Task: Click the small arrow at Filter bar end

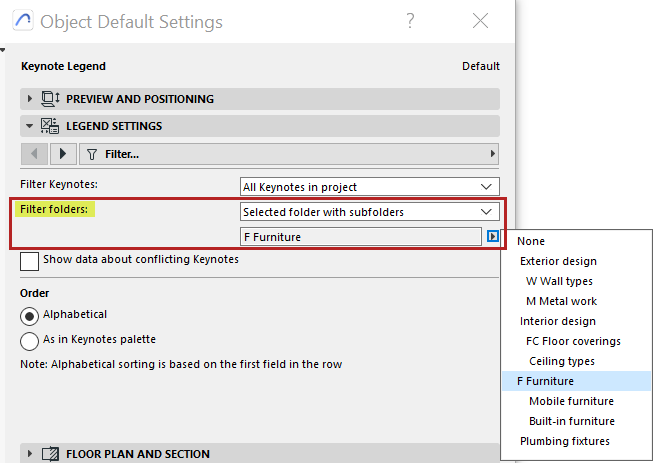Action: tap(493, 154)
